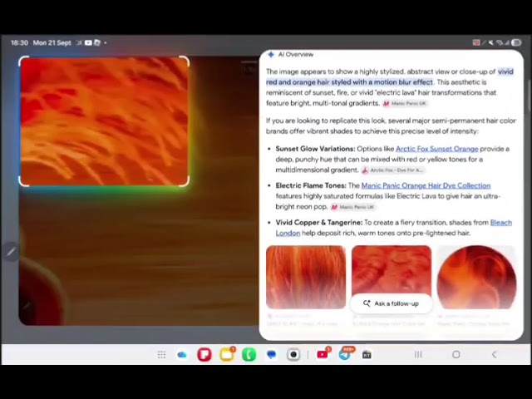532x399 pixels.
Task: Open the green Phone app
Action: point(249,355)
